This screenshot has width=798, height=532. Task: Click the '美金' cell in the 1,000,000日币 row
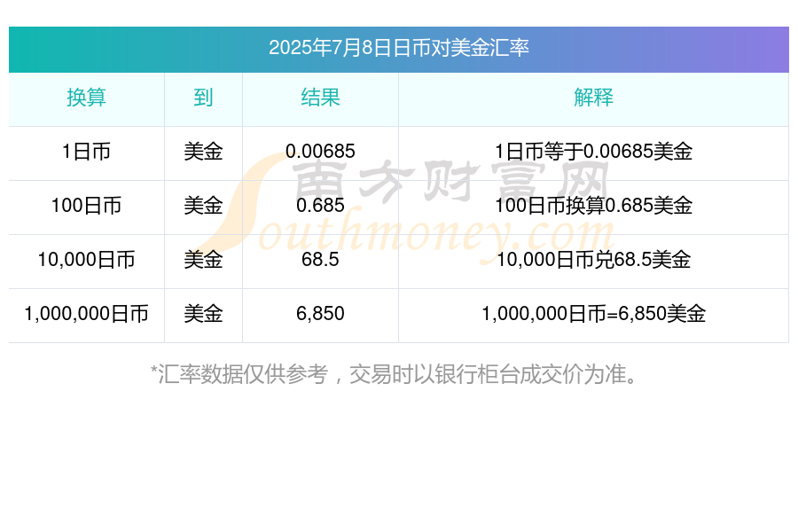point(203,314)
